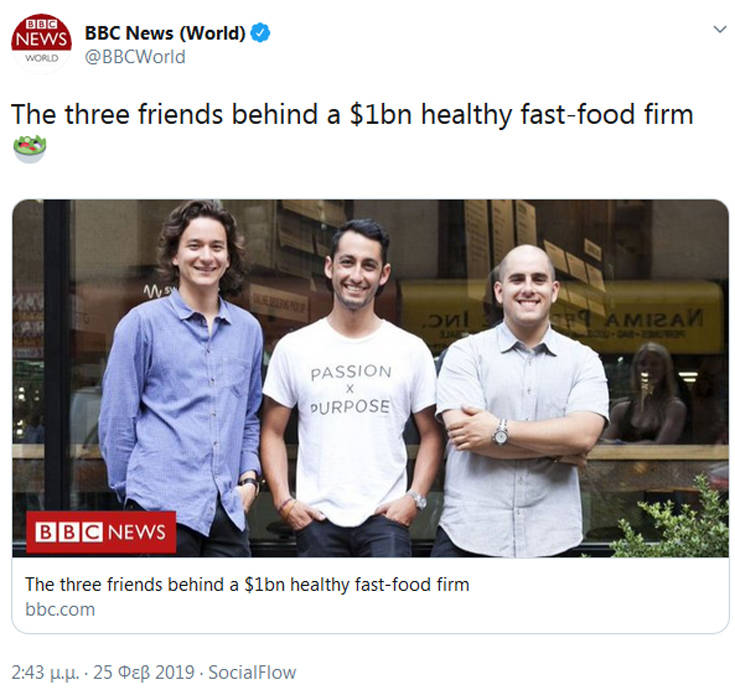Click the bald man with crossed arms

pos(521,401)
